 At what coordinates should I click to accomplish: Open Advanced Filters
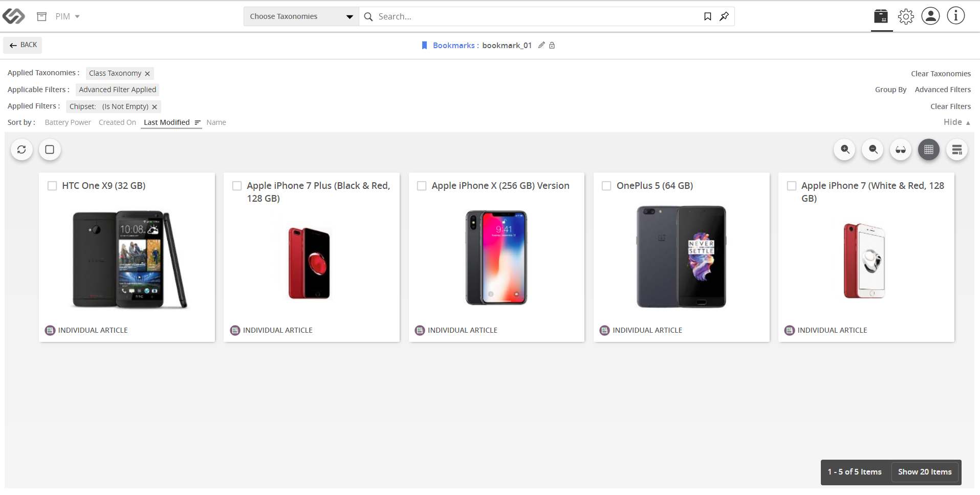[943, 90]
